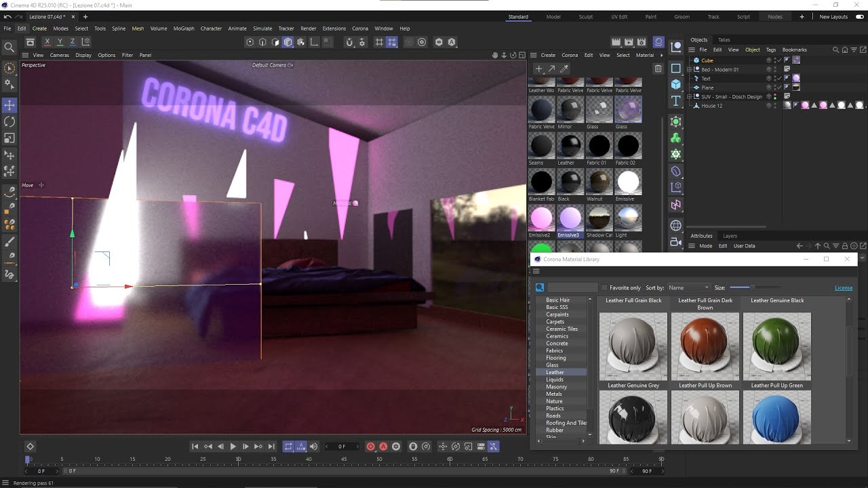Click the Render View clapperboard icon
This screenshot has height=488, width=868.
(x=616, y=42)
